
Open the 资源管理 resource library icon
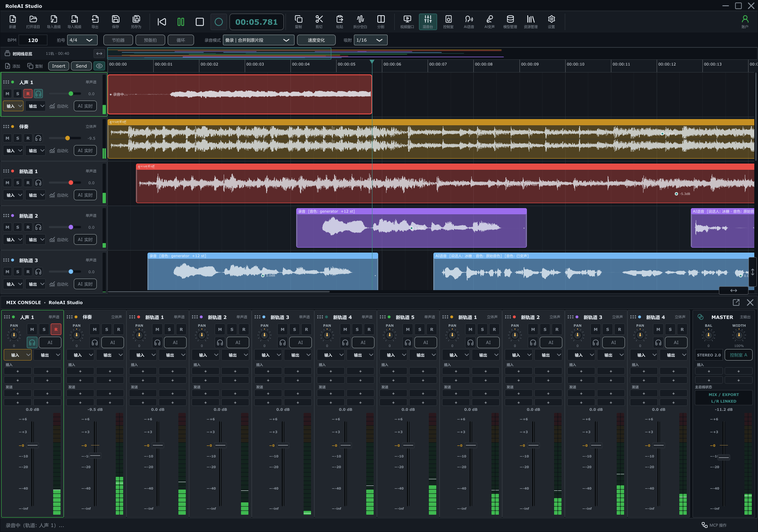(531, 21)
